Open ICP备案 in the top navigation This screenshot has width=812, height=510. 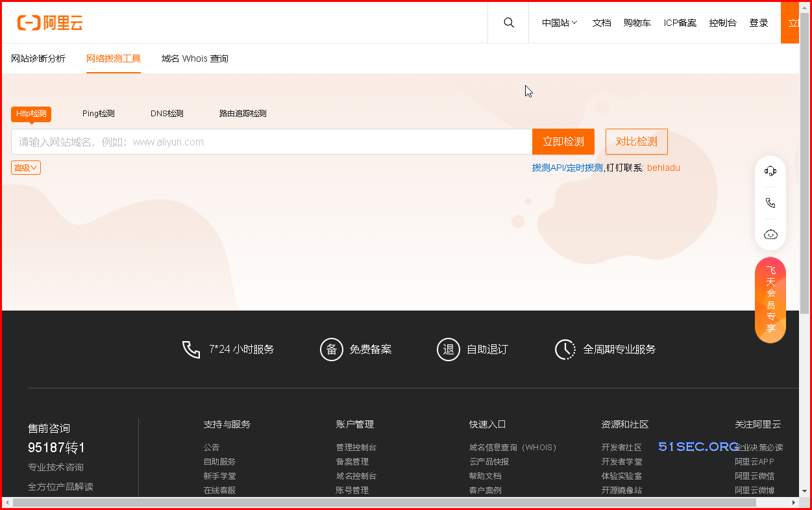680,23
